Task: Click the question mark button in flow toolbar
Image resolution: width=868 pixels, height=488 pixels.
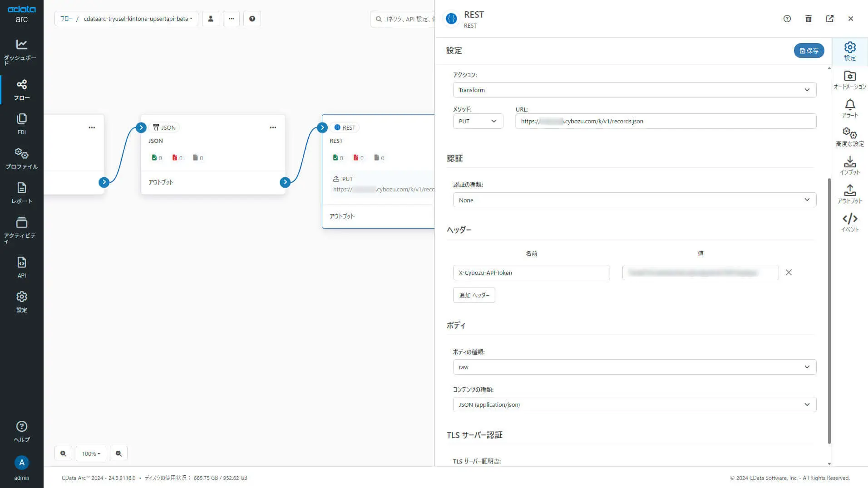Action: coord(252,19)
